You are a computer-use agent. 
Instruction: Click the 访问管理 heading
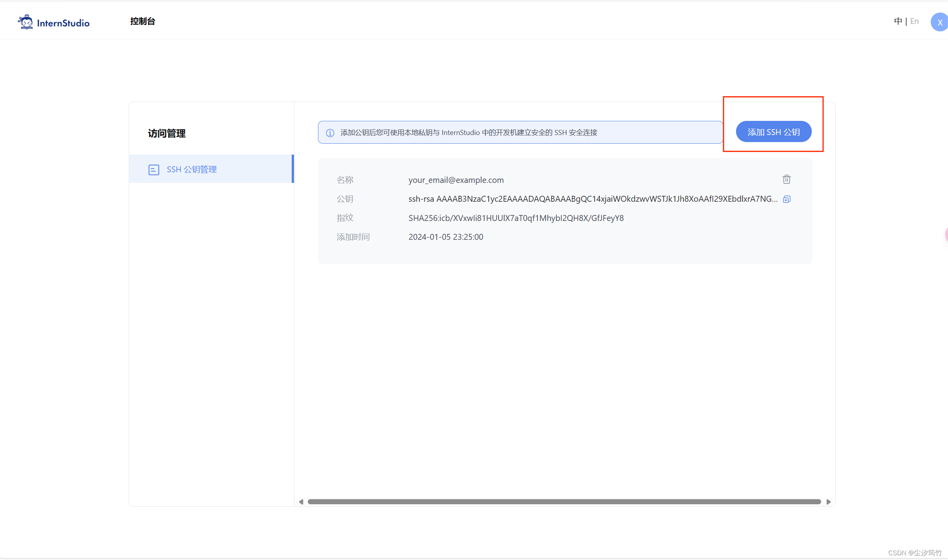pyautogui.click(x=167, y=133)
